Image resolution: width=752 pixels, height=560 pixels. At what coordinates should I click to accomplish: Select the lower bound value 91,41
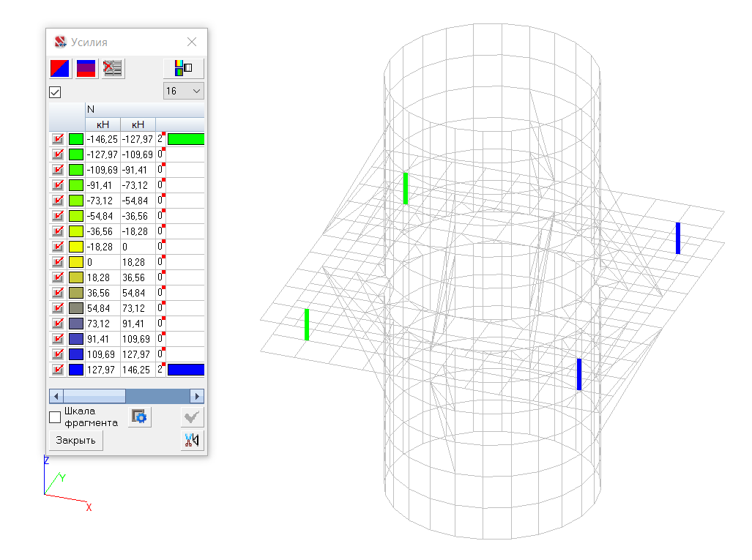103,339
